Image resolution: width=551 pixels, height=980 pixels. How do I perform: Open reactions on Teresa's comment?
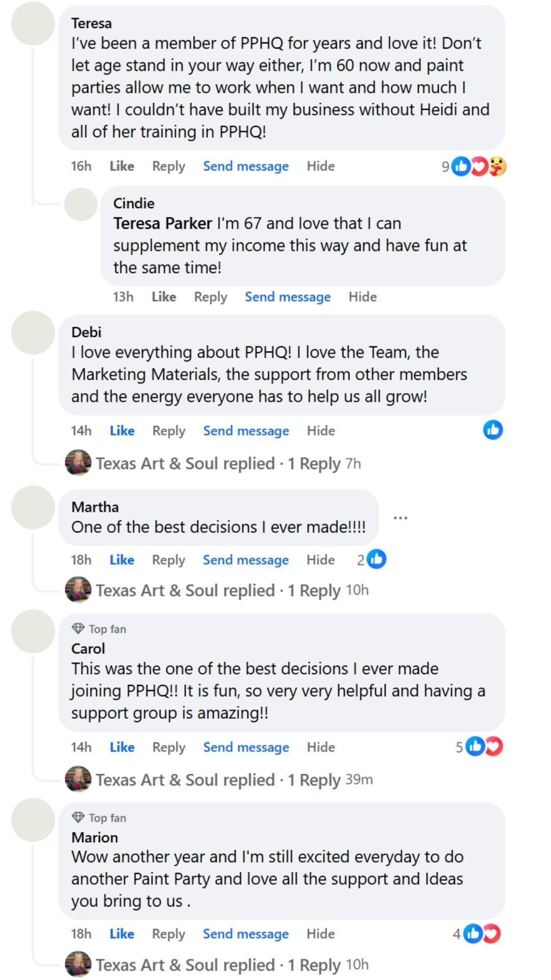[475, 166]
